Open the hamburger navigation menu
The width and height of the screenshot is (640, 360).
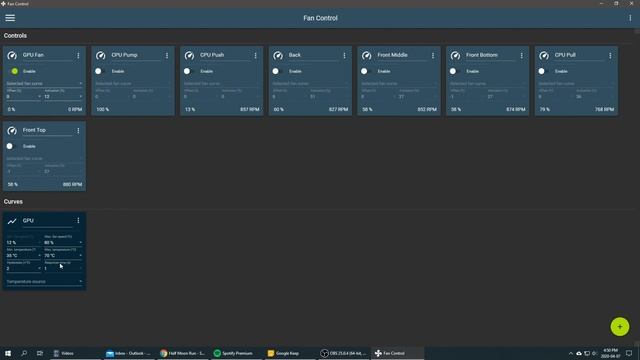pos(10,18)
